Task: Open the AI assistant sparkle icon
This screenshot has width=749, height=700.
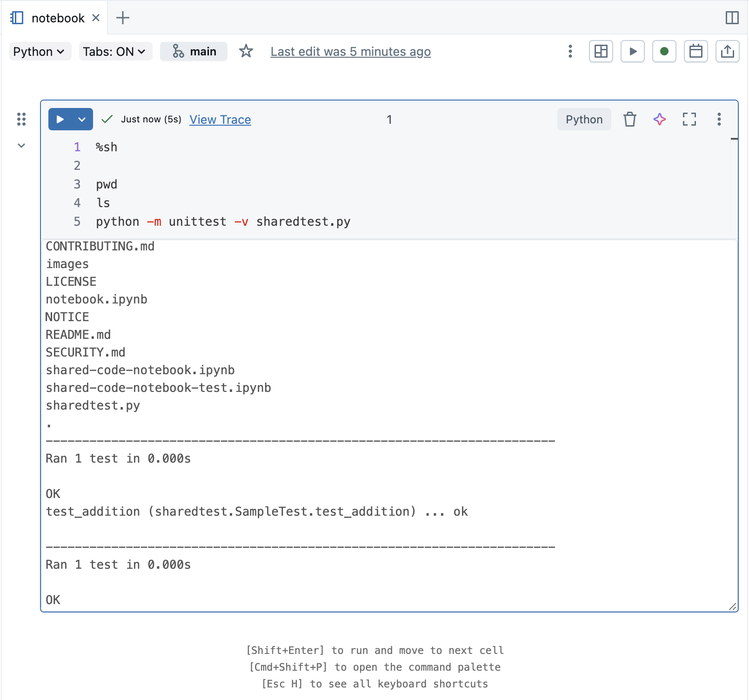Action: 659,120
